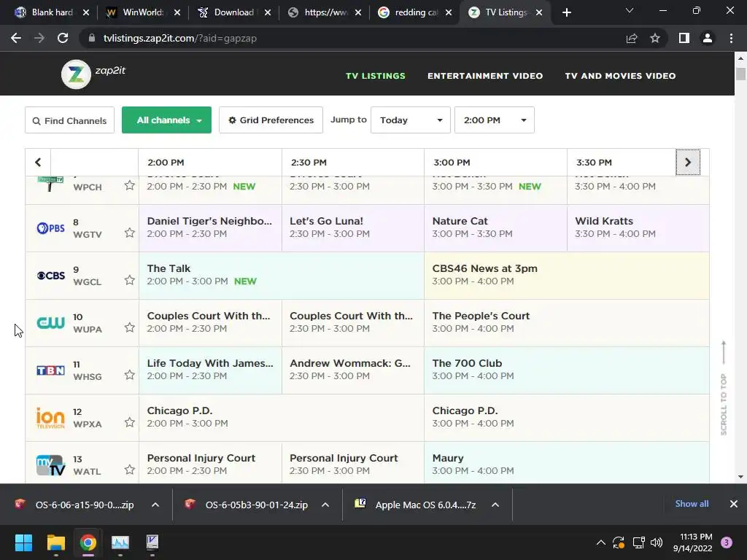Open the Windows Start menu
This screenshot has height=560, width=747.
click(23, 542)
